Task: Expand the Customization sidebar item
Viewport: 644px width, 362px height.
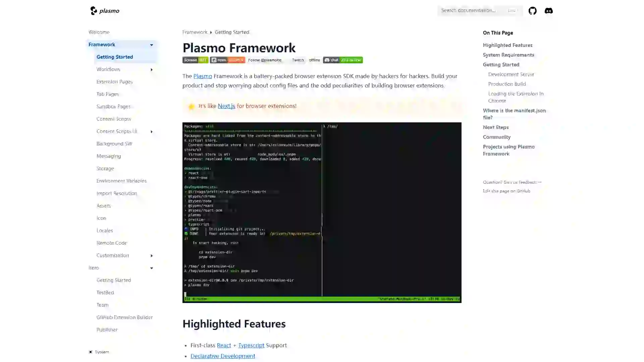Action: tap(152, 255)
